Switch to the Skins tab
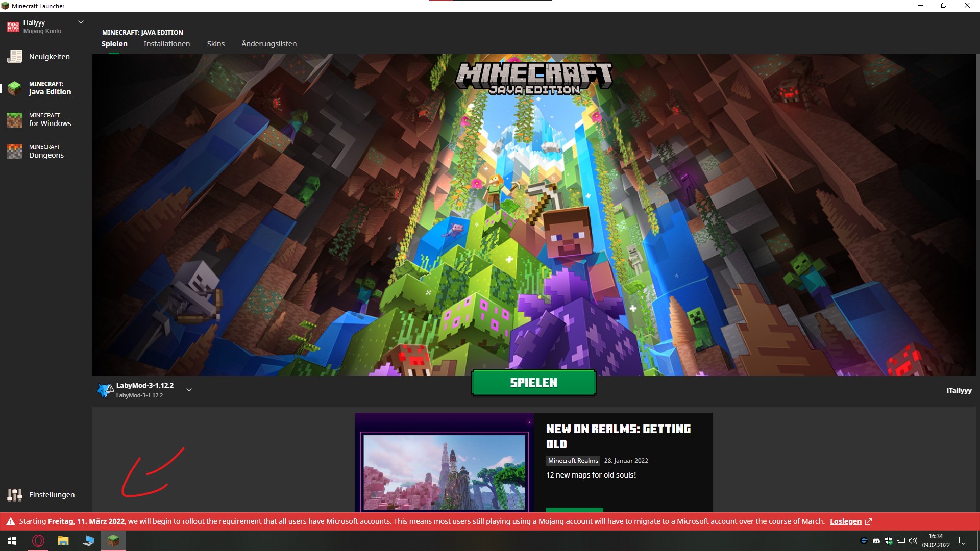 tap(216, 44)
